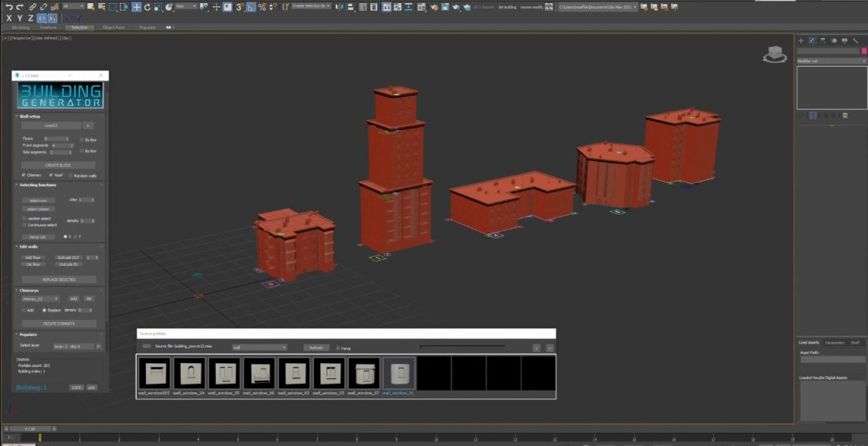This screenshot has width=868, height=446.
Task: Open the Hierarchy panel icon
Action: click(x=823, y=41)
